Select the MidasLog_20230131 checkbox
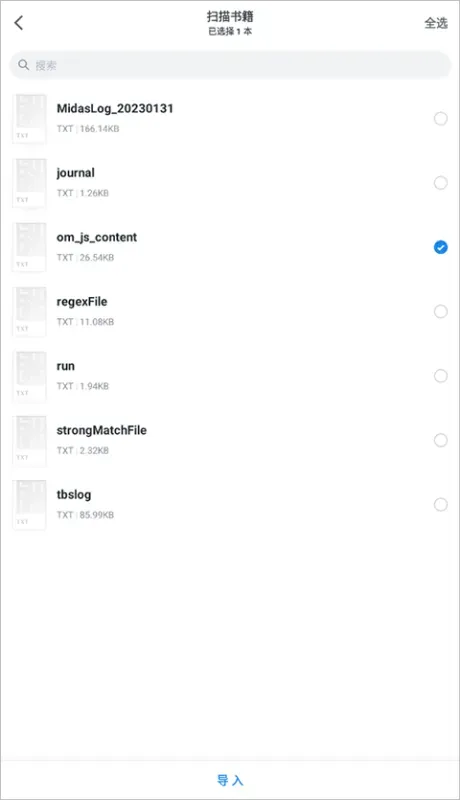This screenshot has width=460, height=800. pyautogui.click(x=441, y=118)
